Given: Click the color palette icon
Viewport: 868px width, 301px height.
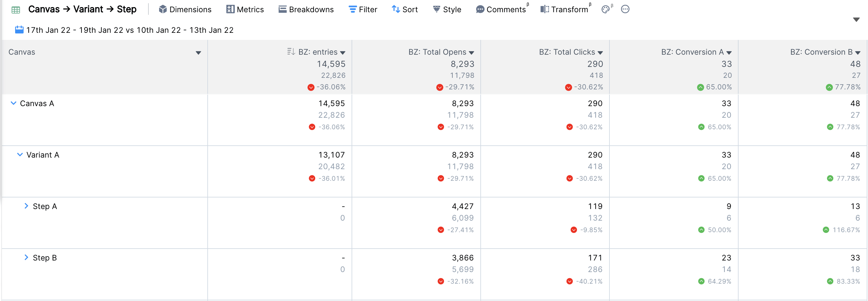Looking at the screenshot, I should coord(606,9).
